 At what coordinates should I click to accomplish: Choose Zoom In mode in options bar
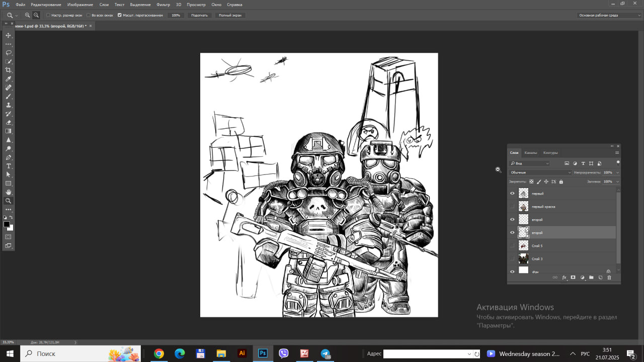tap(28, 15)
